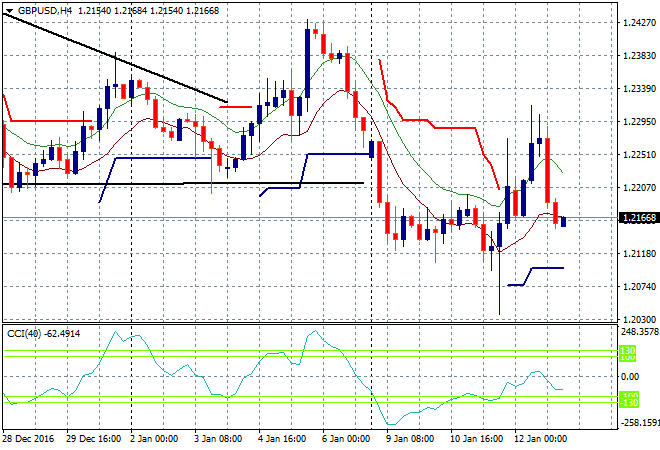The width and height of the screenshot is (660, 450).
Task: Open the chart menu triangle beside GBPUSD,H4
Action: (x=9, y=11)
